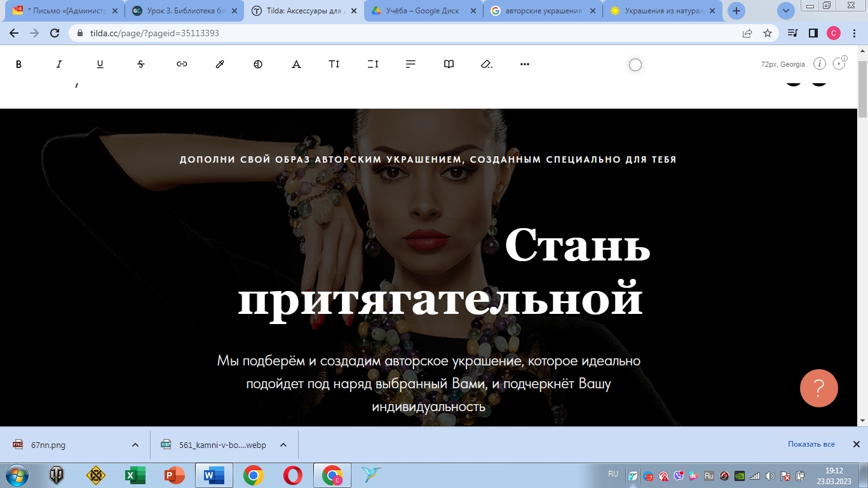Click the address bar with tilda.cc URL

(x=407, y=33)
